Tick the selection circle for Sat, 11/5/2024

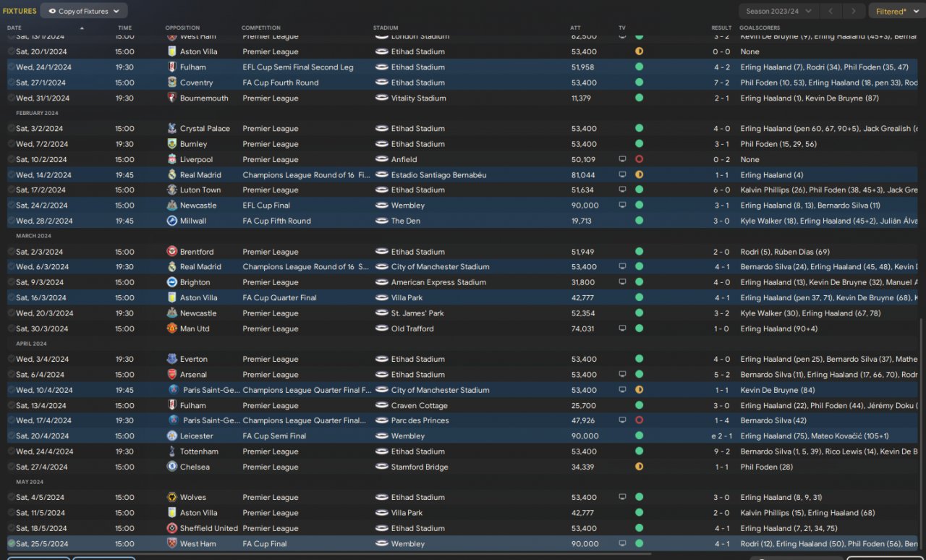coord(11,513)
